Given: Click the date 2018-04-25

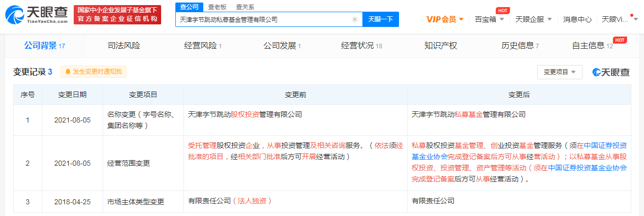Looking at the screenshot, I should [x=72, y=202].
